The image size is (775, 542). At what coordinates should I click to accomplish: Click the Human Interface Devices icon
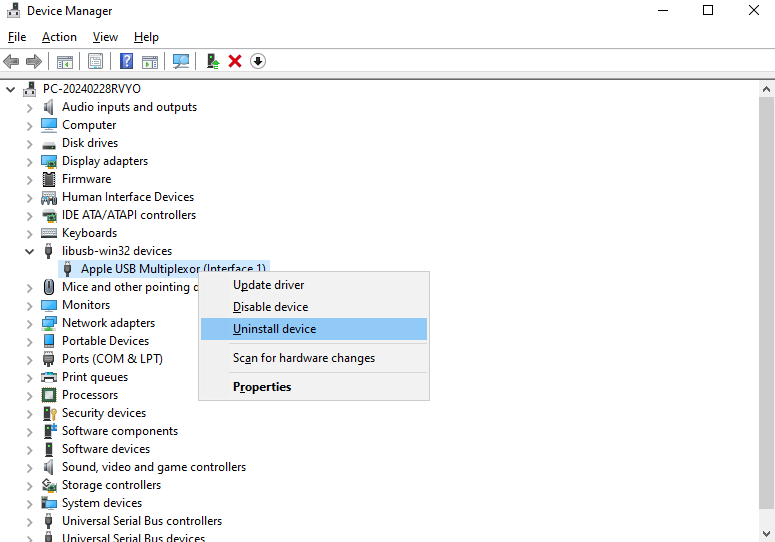48,197
